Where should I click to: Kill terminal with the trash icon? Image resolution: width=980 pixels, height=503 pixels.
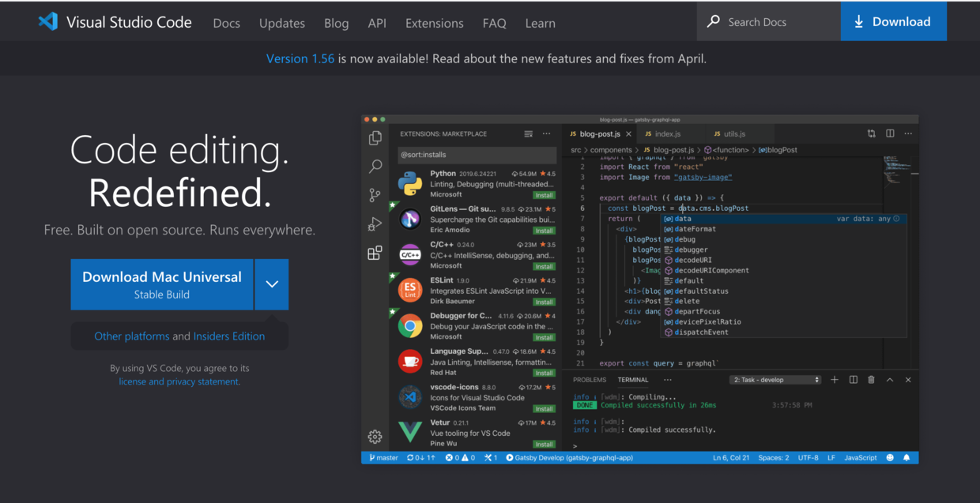pos(871,380)
